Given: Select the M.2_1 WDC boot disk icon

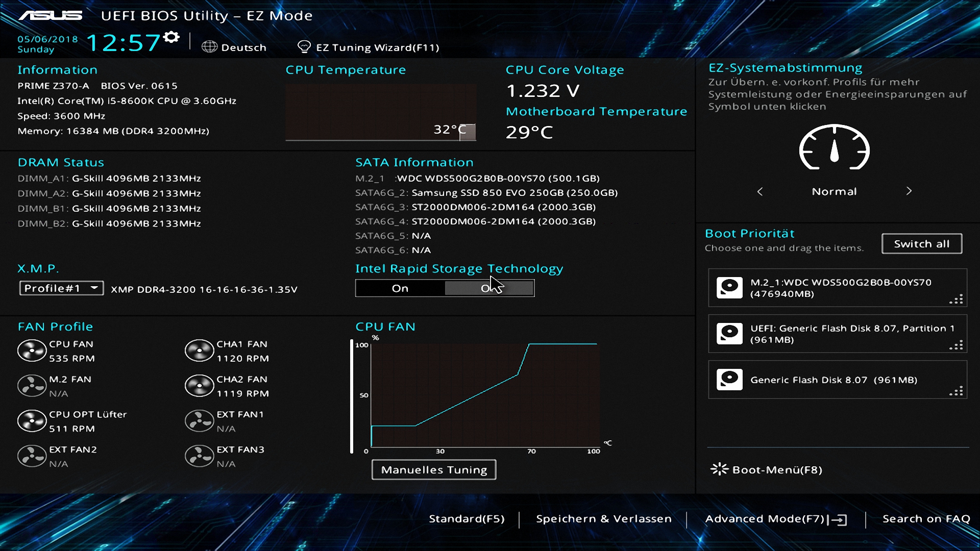Looking at the screenshot, I should [x=729, y=288].
